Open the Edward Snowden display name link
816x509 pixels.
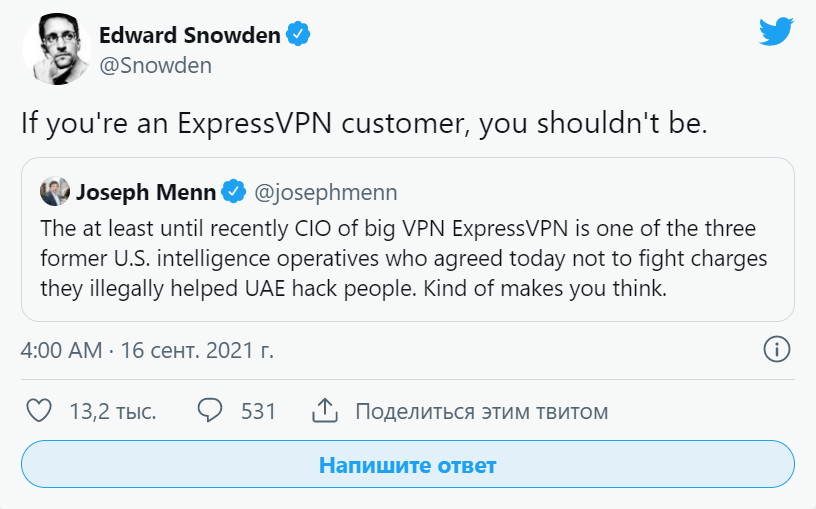click(190, 35)
